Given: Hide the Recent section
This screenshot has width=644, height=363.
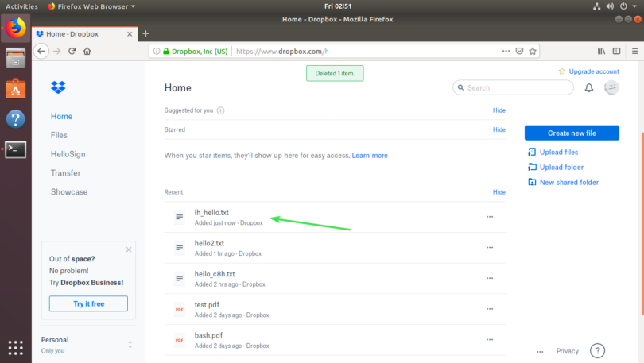Looking at the screenshot, I should (499, 192).
